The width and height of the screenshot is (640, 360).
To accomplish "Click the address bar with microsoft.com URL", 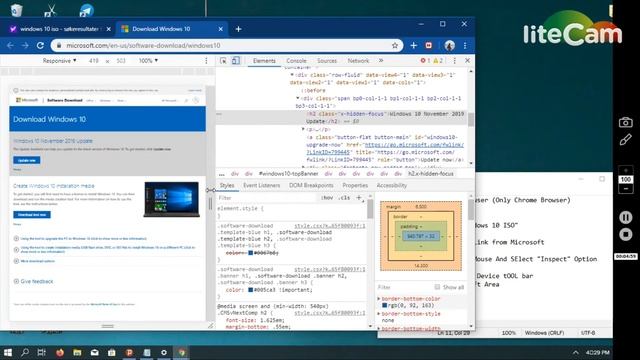I will coord(227,45).
